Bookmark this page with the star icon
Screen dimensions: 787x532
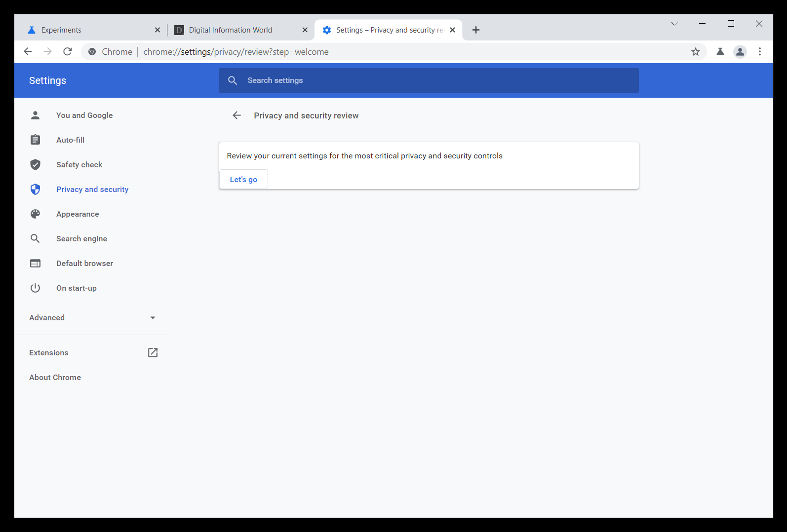[x=696, y=51]
